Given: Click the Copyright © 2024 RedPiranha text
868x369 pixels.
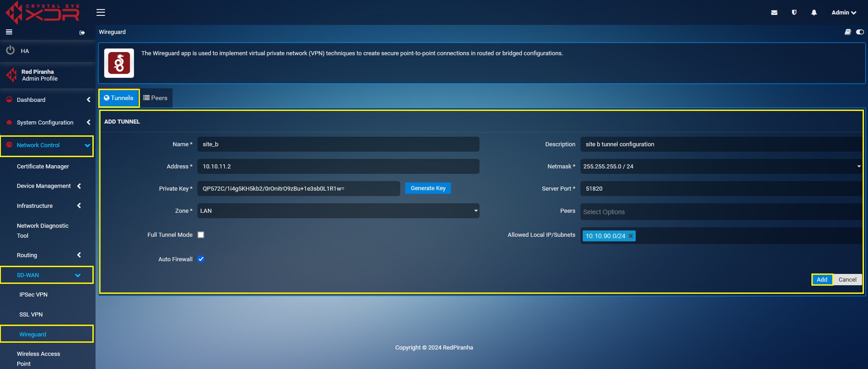Looking at the screenshot, I should pos(434,348).
